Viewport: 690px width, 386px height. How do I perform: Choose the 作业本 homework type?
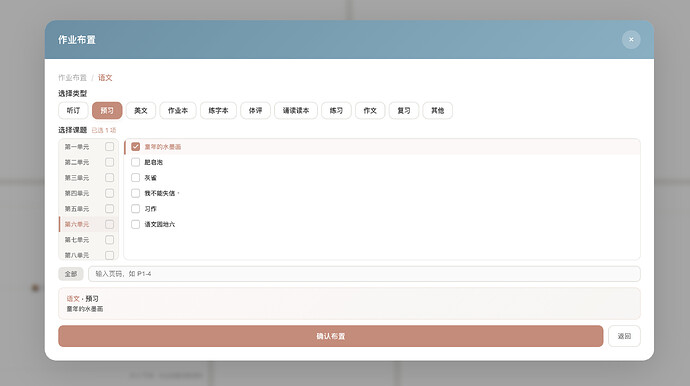(178, 110)
